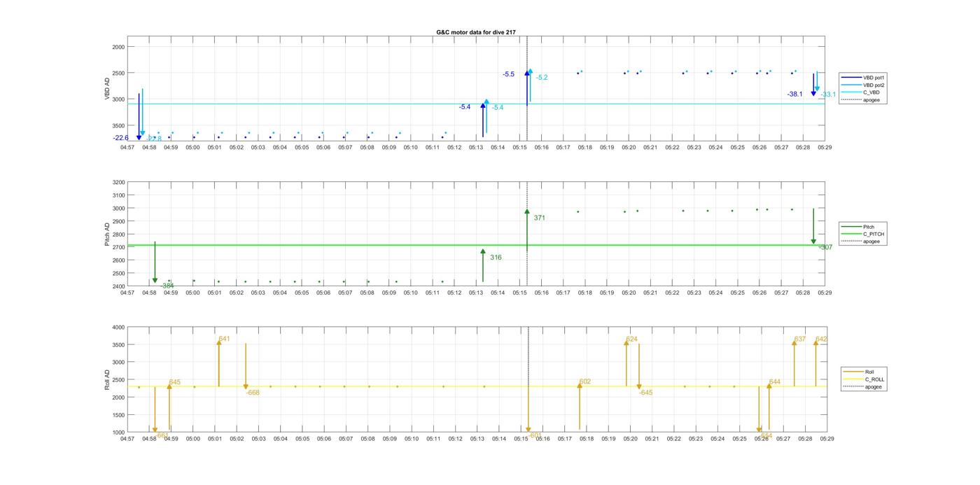Click the "05:15" tick under the Pitch plot
Viewport: 980px width, 485px height.
(519, 293)
